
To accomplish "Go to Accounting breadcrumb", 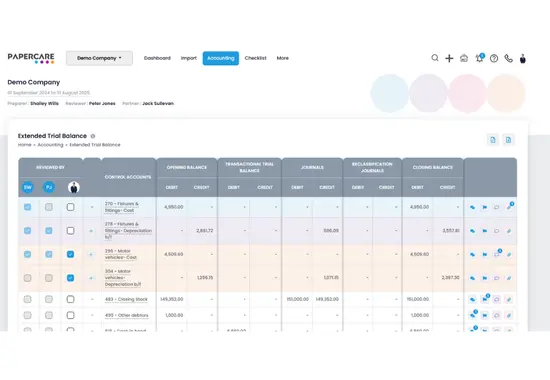I will pos(51,145).
